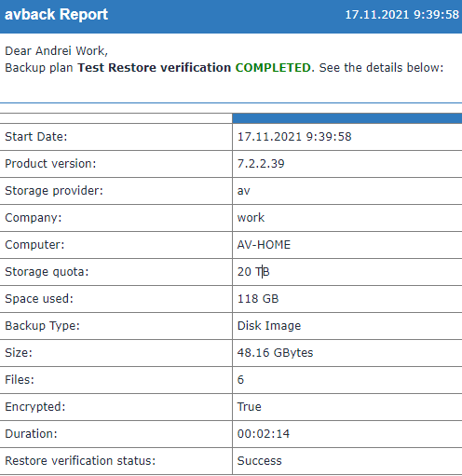
Task: Click the Company value work
Action: click(x=251, y=218)
